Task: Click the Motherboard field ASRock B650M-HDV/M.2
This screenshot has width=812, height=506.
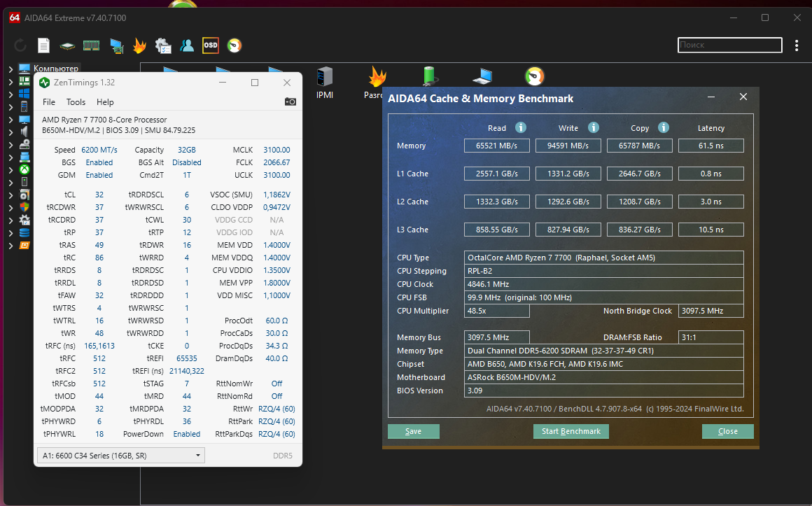Action: (604, 377)
